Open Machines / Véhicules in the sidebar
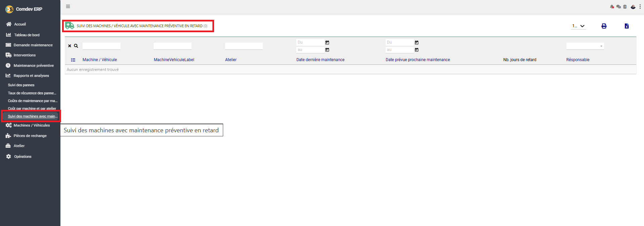This screenshot has height=226, width=644. (x=32, y=125)
